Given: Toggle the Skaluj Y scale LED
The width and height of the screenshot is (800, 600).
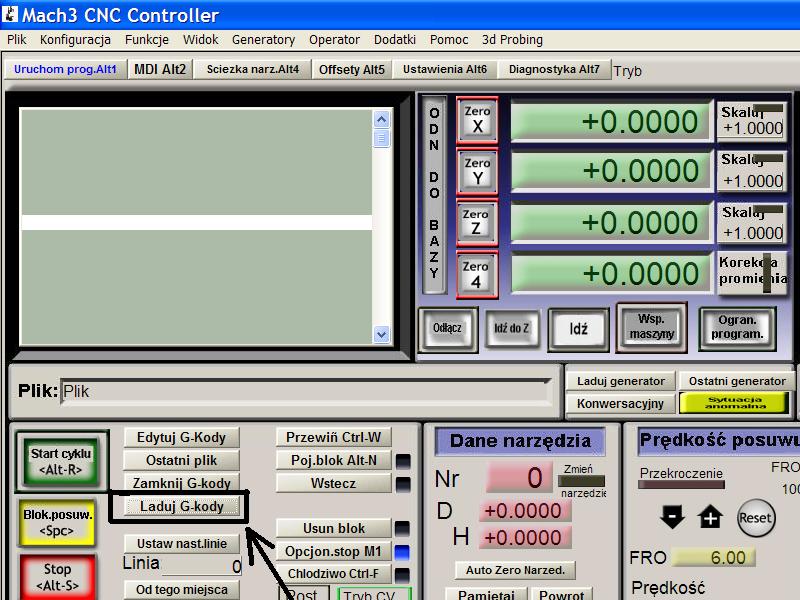Looking at the screenshot, I should 768,158.
